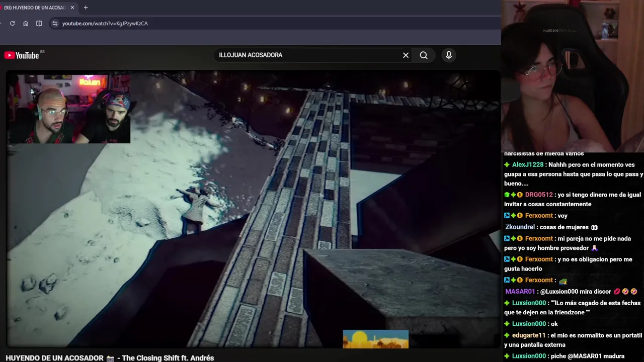Run YouTube search with magnifier button
Viewport: 644px width, 362px height.
[424, 55]
